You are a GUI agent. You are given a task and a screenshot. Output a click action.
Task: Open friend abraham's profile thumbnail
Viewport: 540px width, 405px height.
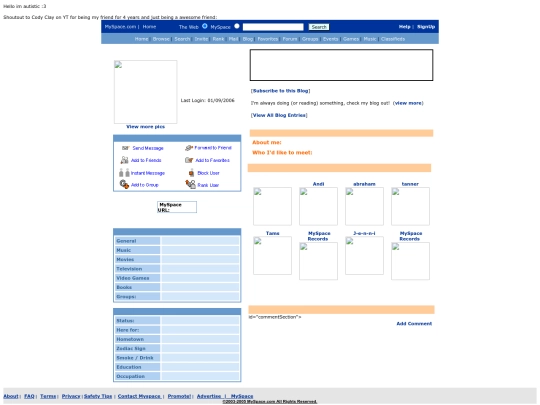[x=364, y=206]
